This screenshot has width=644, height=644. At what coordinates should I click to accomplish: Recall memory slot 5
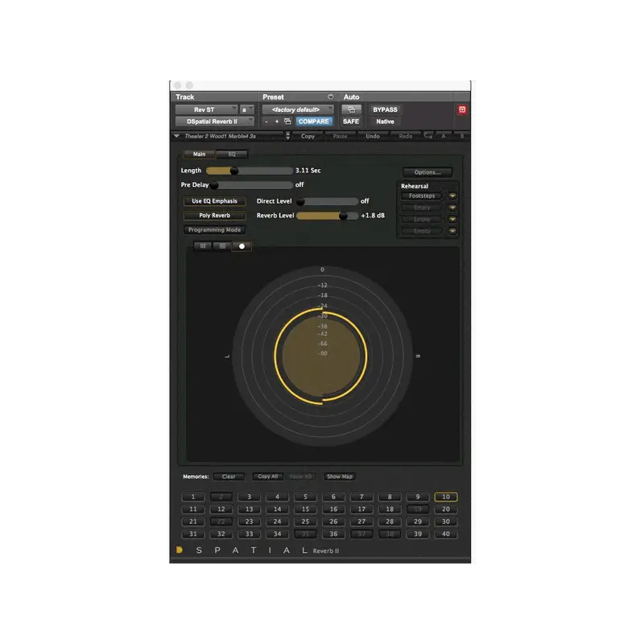(305, 497)
